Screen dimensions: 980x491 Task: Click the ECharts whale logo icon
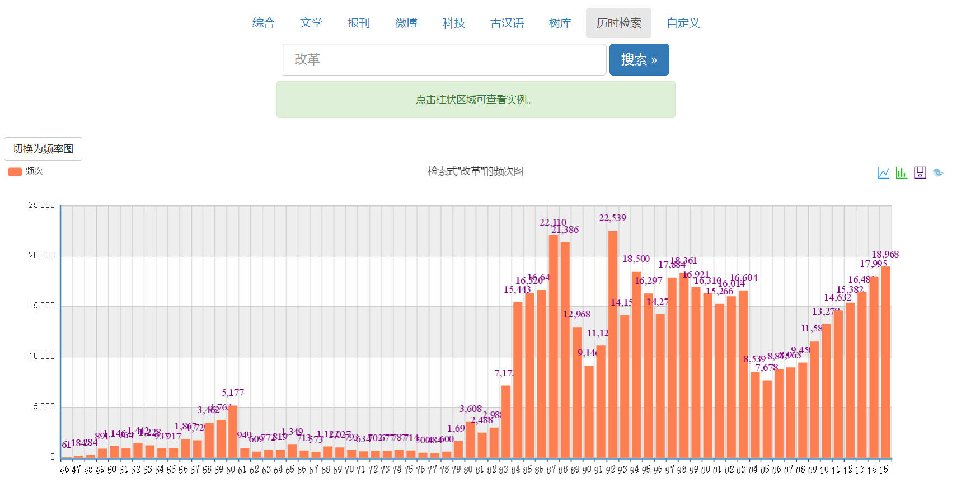point(938,173)
